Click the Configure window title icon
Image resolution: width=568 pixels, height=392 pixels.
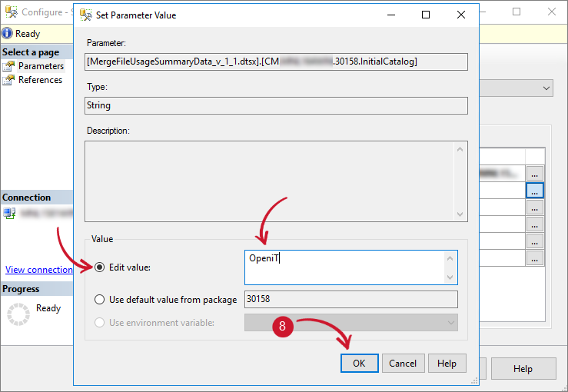[x=12, y=12]
